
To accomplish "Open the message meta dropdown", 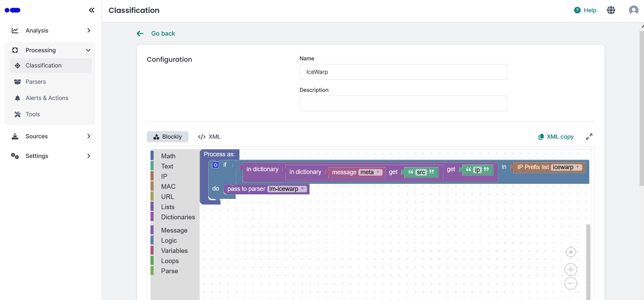I will coord(370,172).
